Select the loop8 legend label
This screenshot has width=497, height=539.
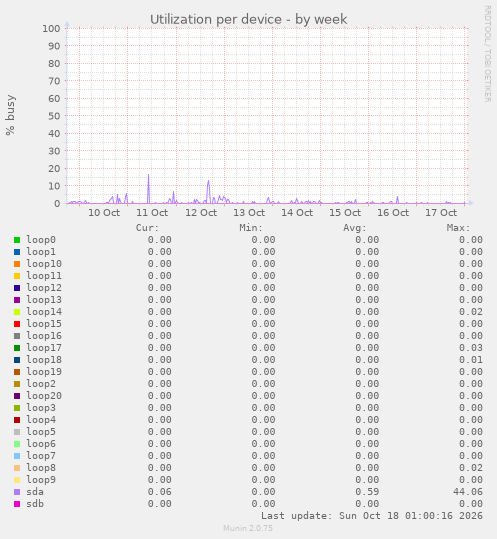tap(41, 468)
